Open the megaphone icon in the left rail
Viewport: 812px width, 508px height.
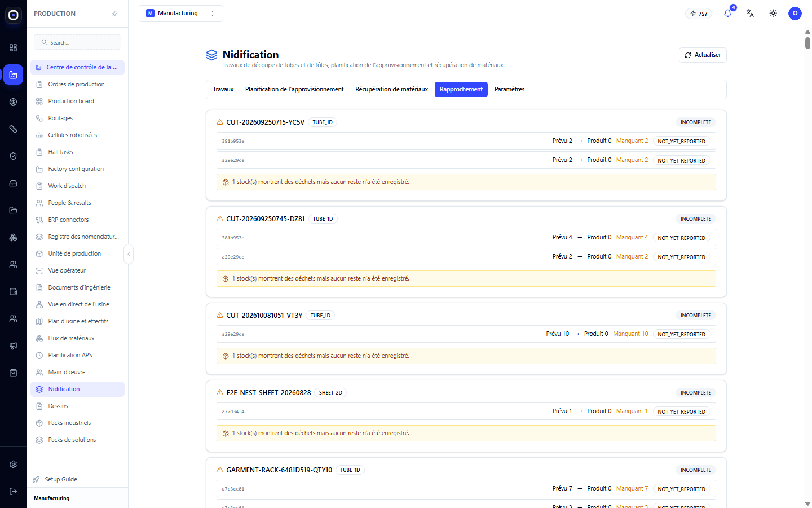(x=13, y=346)
